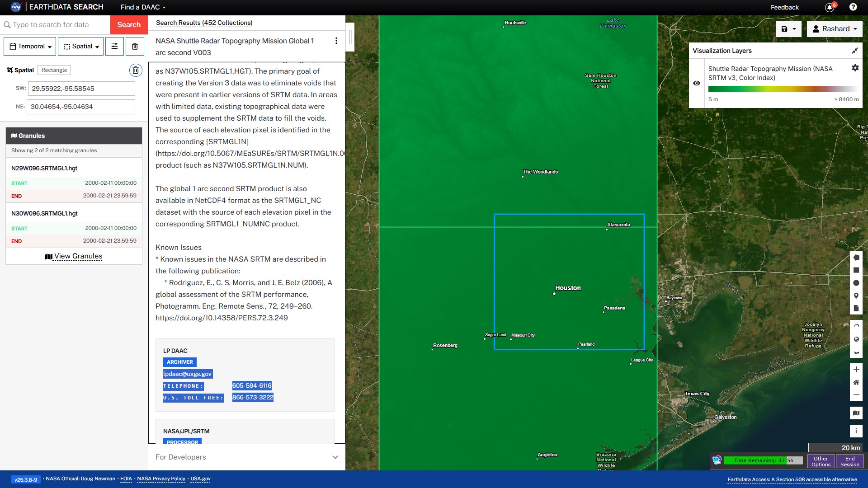Remove spatial filter with trash icon

(x=135, y=70)
